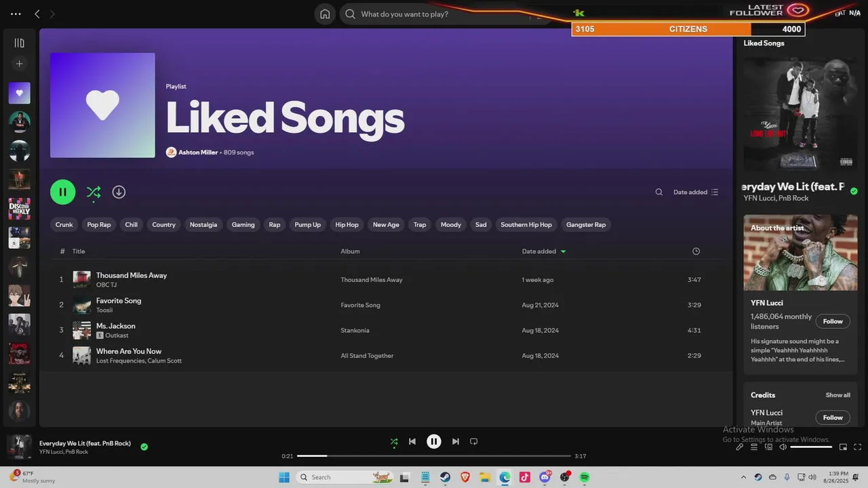This screenshot has width=868, height=488.
Task: Open Connect to a device icon
Action: click(x=768, y=447)
